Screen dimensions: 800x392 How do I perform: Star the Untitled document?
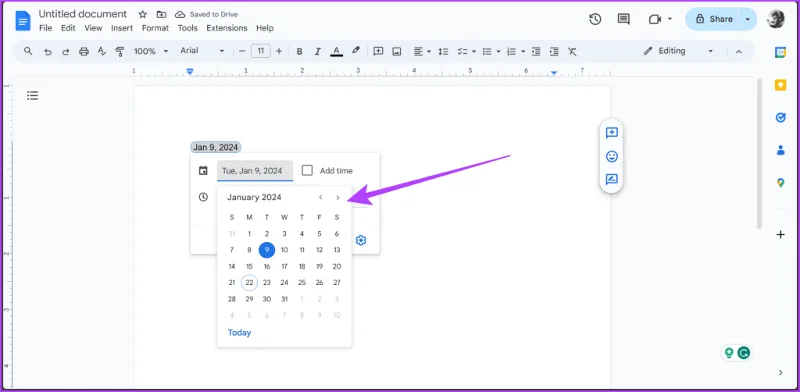(x=143, y=14)
